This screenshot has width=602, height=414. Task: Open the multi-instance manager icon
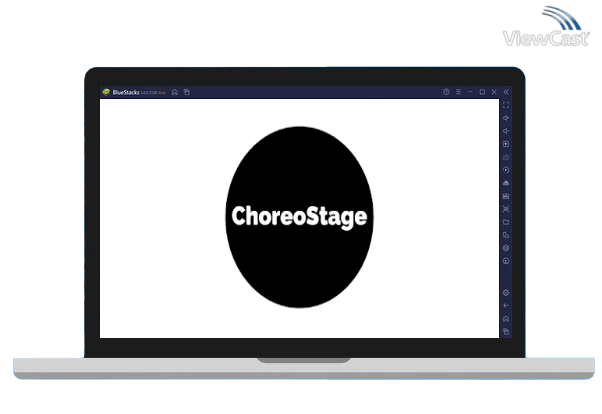click(x=506, y=235)
